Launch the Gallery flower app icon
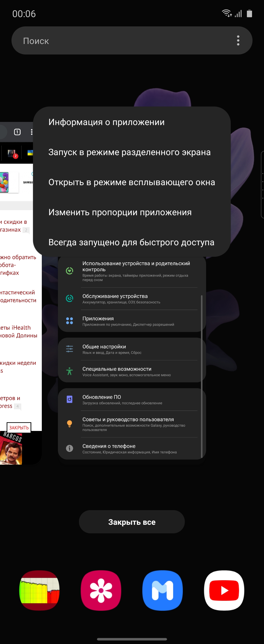Image resolution: width=264 pixels, height=644 pixels. point(101,590)
